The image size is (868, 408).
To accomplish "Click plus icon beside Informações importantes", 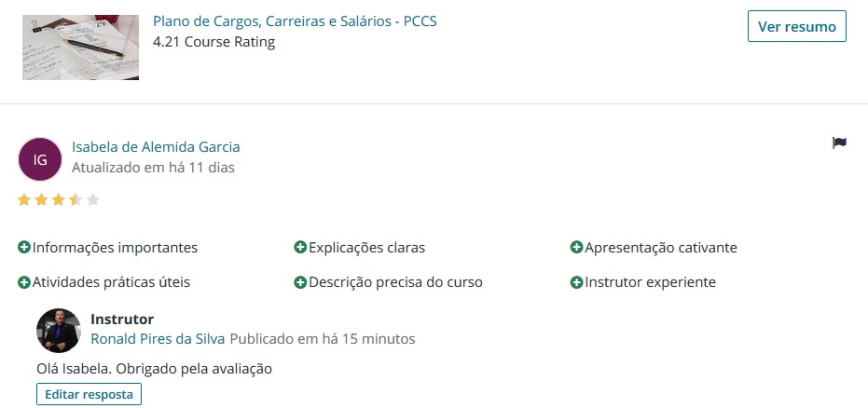I will tap(24, 247).
